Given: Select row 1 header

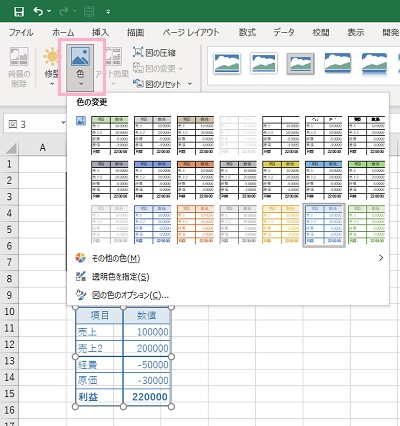Looking at the screenshot, I should coord(9,164).
